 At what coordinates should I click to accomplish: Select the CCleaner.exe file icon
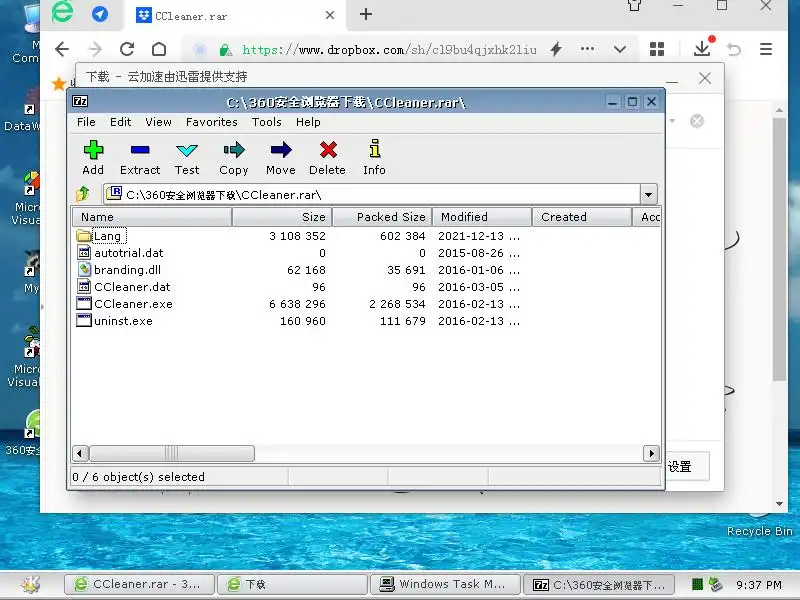pyautogui.click(x=84, y=304)
